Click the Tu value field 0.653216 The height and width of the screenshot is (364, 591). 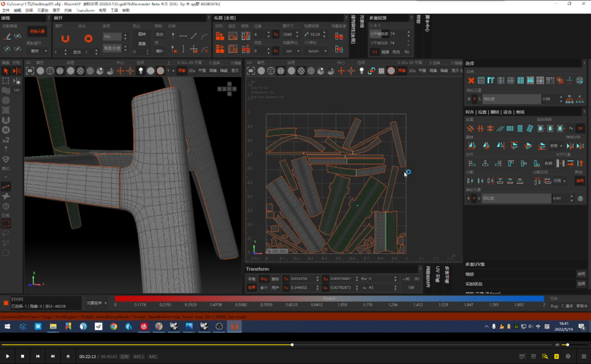303,279
